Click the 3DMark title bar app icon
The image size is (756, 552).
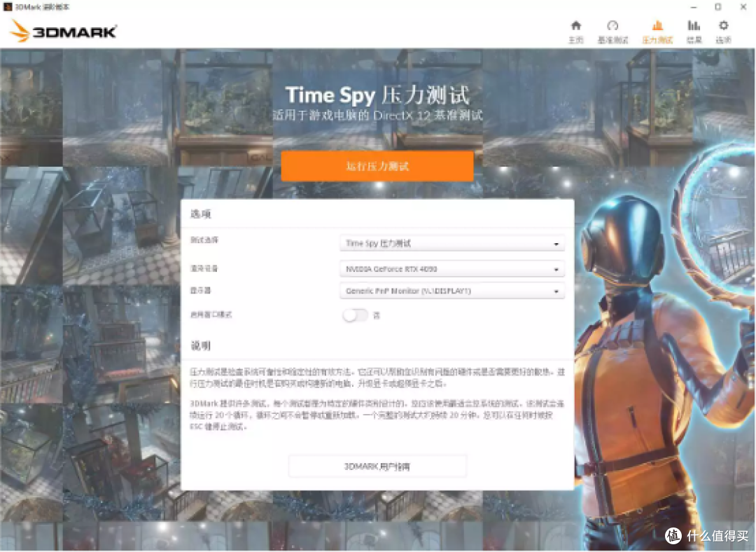7,7
